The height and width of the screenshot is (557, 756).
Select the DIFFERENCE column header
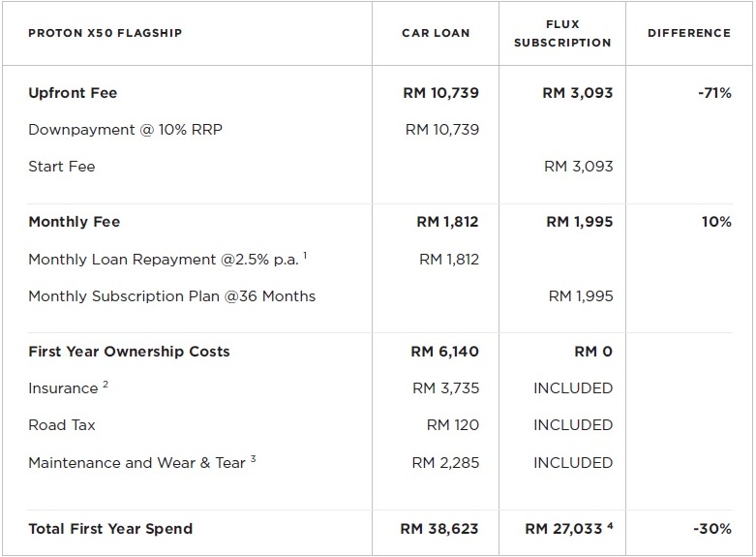(689, 33)
